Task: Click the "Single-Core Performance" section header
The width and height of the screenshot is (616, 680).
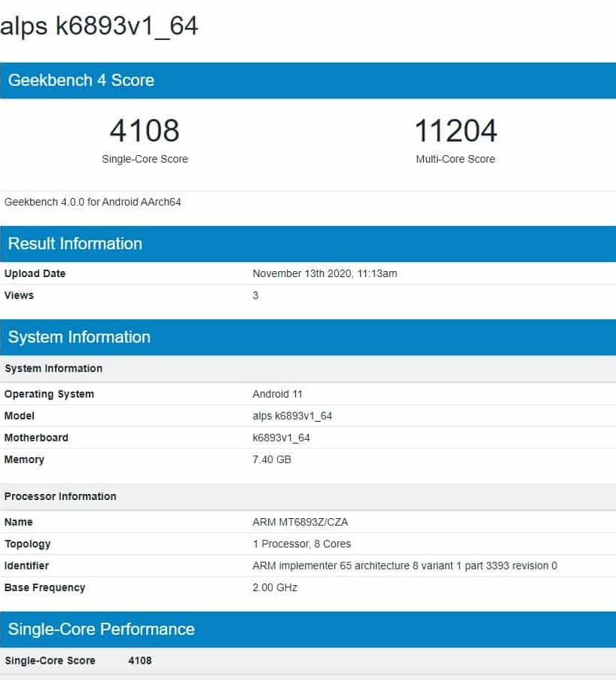Action: pos(308,630)
